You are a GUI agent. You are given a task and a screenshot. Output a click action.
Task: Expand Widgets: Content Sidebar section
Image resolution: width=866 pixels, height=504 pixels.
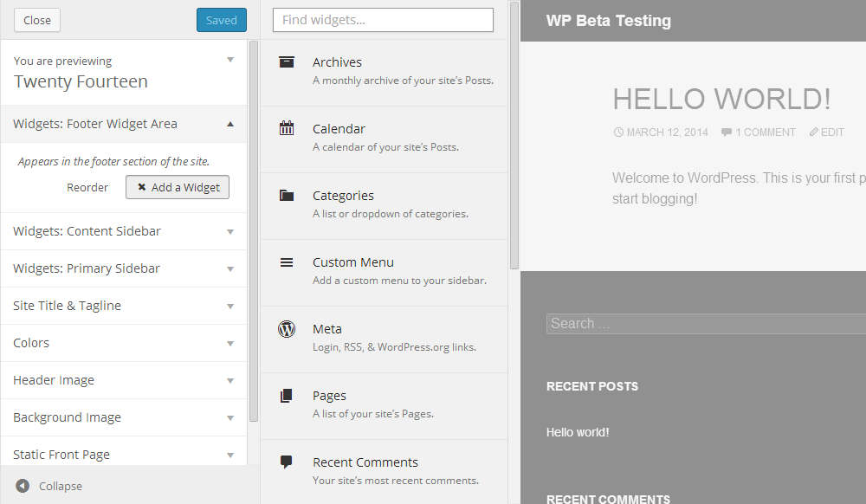tap(124, 231)
